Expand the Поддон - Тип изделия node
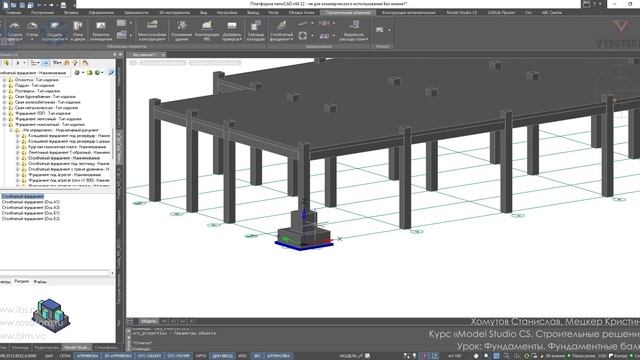The image size is (640, 360). [4, 86]
